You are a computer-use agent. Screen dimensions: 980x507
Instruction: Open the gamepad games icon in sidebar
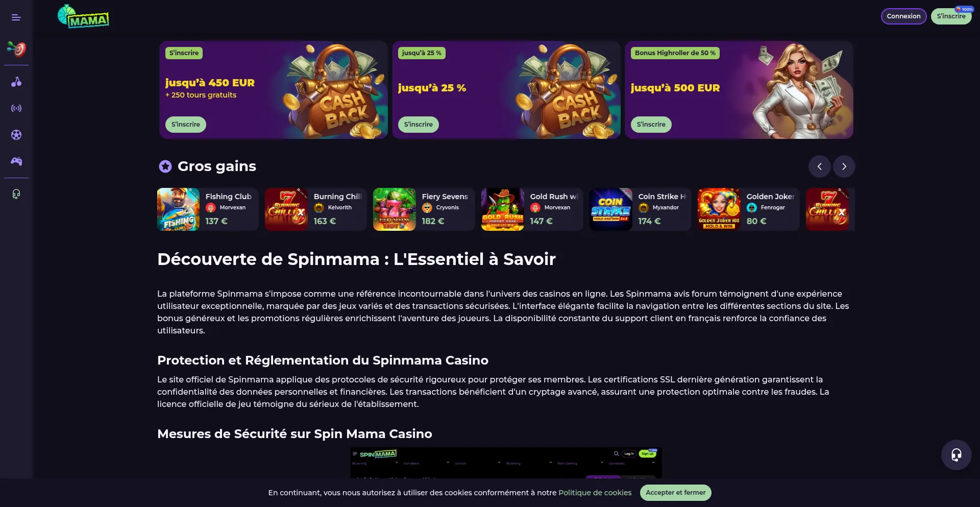16,161
